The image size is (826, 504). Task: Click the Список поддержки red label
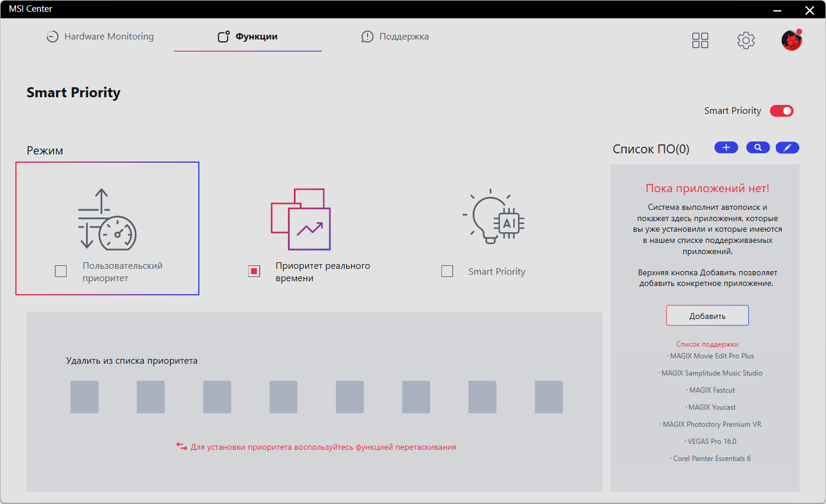707,344
